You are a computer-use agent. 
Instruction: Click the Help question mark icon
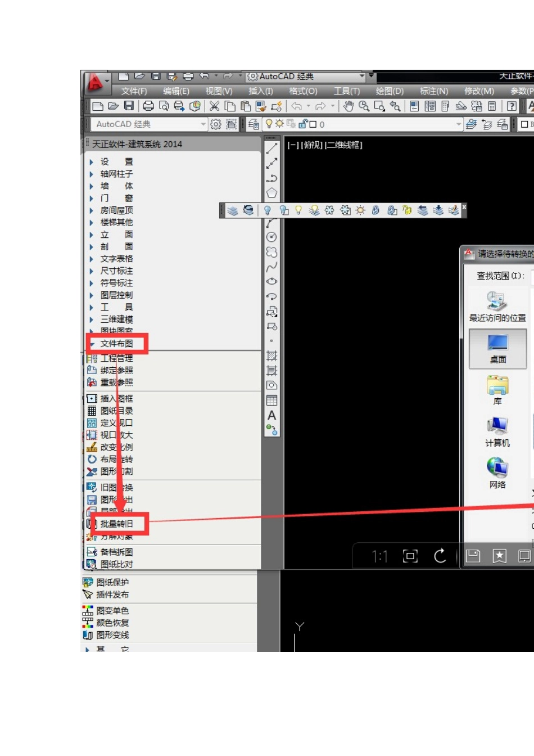click(512, 106)
